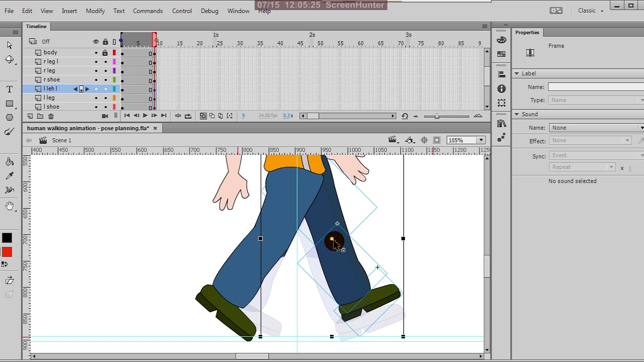Open the Info panel icon
The width and height of the screenshot is (644, 362).
(x=502, y=88)
